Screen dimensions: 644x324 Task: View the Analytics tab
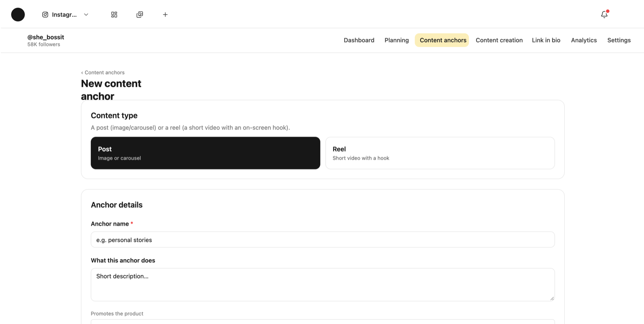(x=584, y=40)
